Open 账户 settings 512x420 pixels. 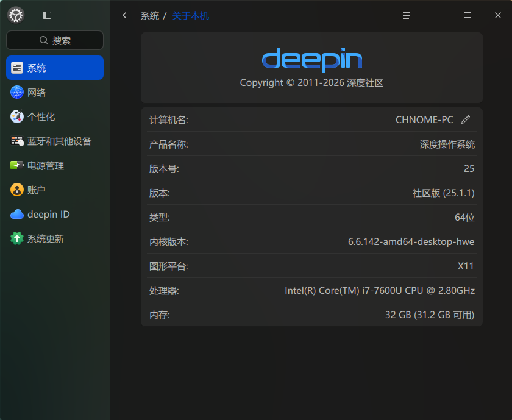55,190
